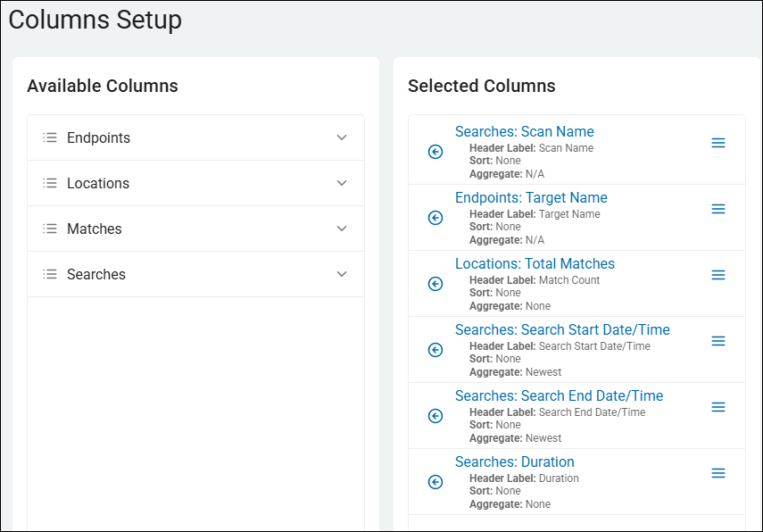Viewport: 763px width, 532px height.
Task: Expand the Searches column group
Action: pyautogui.click(x=342, y=274)
